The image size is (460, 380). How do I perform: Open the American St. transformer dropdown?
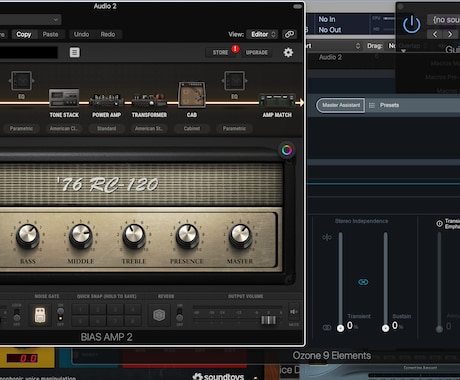[x=149, y=129]
